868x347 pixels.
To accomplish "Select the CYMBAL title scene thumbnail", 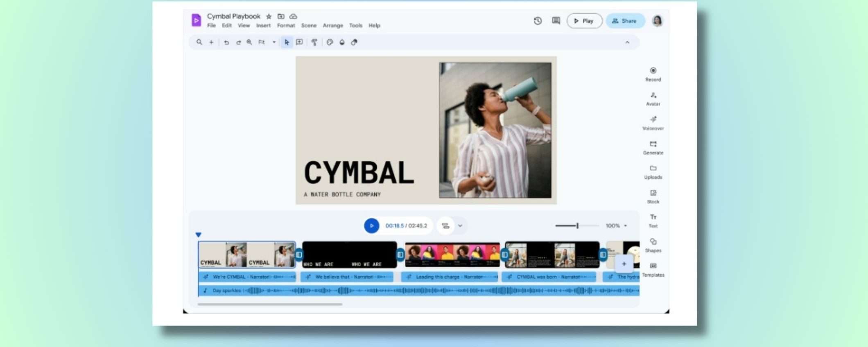I will click(247, 255).
